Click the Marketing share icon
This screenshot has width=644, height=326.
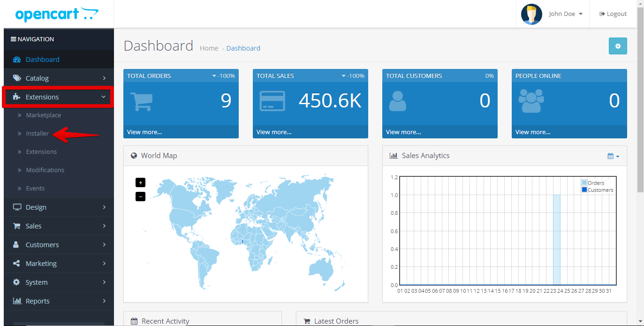click(16, 264)
